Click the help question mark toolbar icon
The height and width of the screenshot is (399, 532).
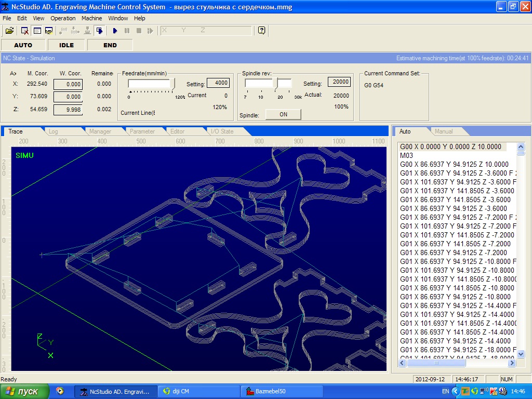(x=261, y=31)
